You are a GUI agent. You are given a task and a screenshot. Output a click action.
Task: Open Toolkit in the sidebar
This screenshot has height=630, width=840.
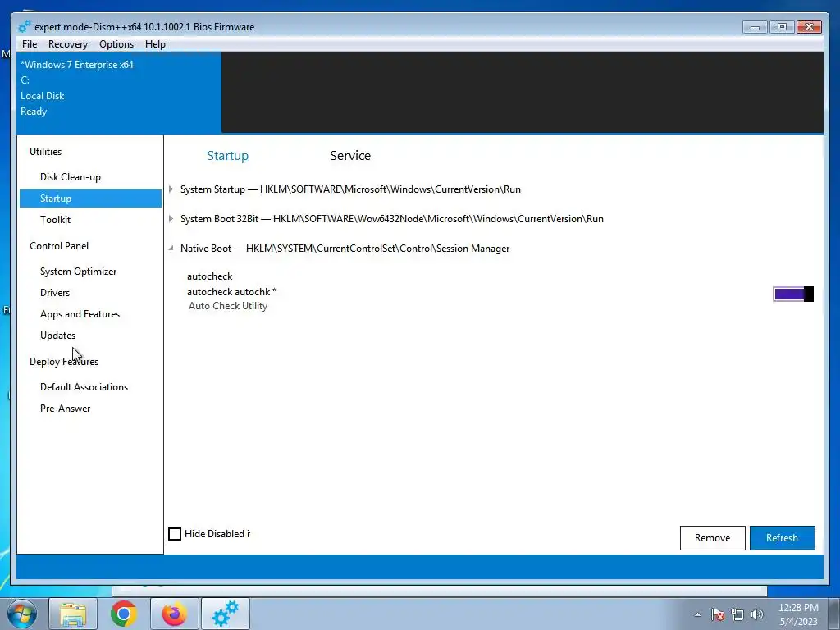55,220
